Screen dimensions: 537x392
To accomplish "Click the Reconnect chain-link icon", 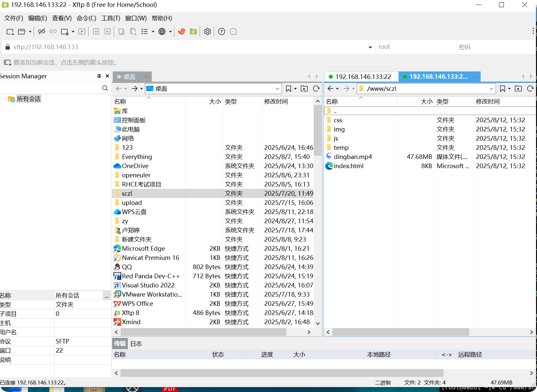I will click(53, 31).
